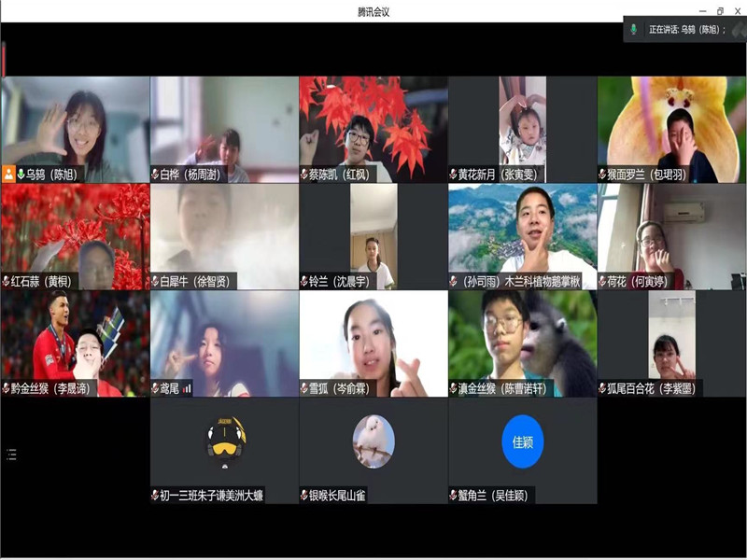
Task: Toggle the mute indicator for 黄花新月（张寅雯）
Action: [454, 174]
